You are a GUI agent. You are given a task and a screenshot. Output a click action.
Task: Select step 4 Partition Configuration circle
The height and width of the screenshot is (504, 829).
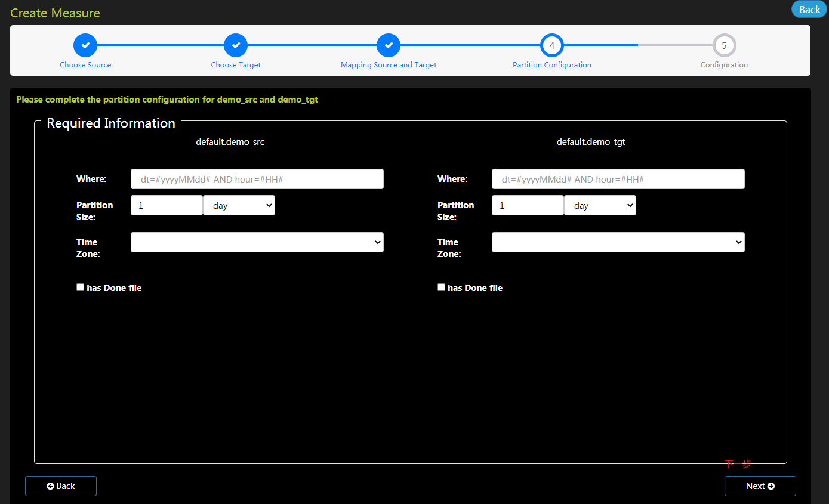coord(552,45)
